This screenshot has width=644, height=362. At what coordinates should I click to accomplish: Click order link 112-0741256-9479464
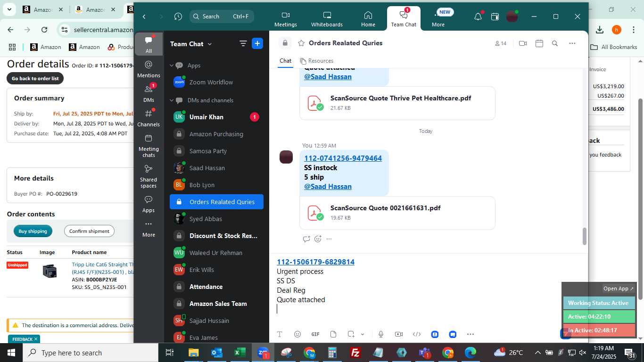tap(343, 158)
